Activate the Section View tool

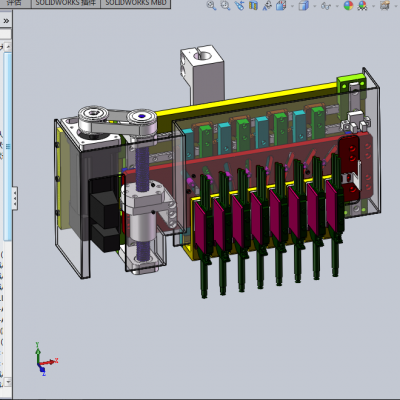point(253,5)
